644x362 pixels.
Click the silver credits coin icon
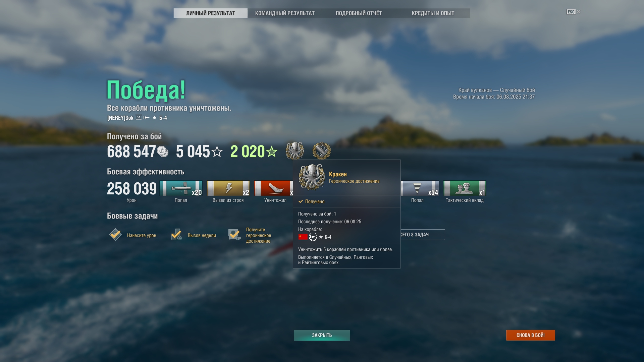(x=163, y=152)
